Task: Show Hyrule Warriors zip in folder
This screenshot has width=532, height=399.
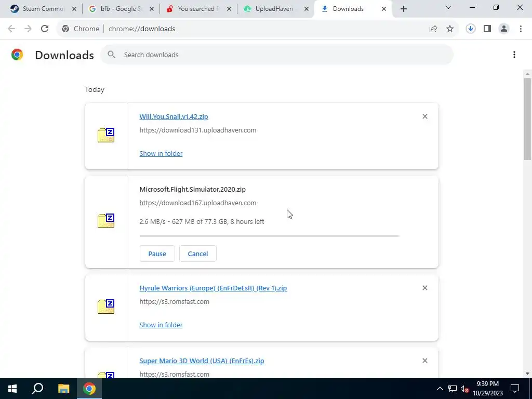Action: (x=161, y=325)
